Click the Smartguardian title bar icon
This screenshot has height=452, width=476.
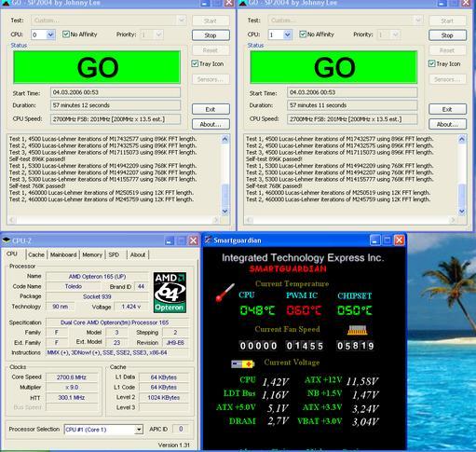(208, 240)
